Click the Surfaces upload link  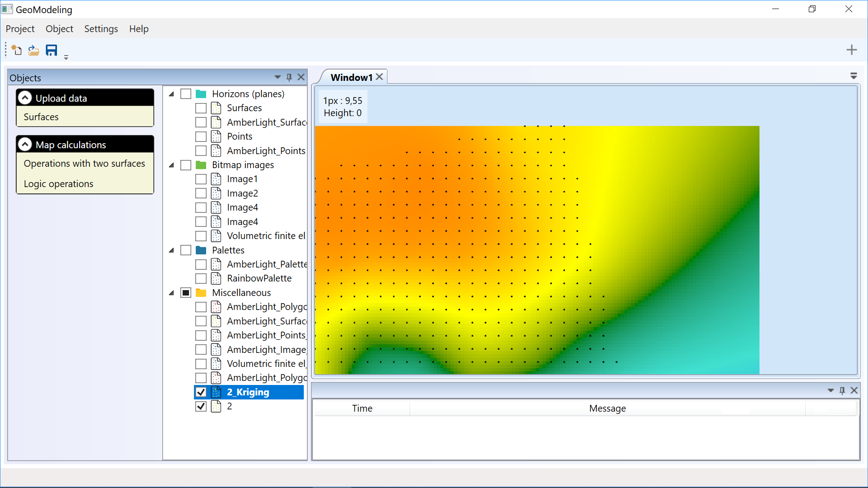(x=41, y=117)
